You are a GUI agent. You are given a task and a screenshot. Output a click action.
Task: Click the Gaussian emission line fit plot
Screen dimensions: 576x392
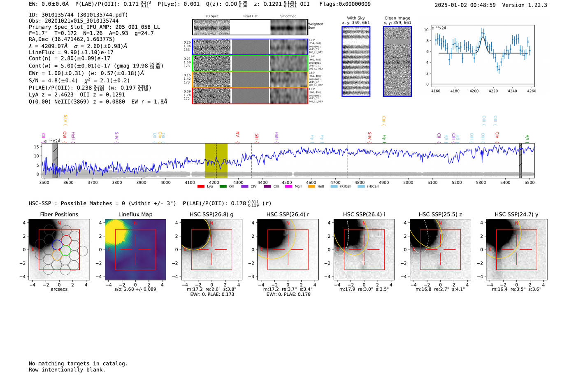click(x=483, y=57)
